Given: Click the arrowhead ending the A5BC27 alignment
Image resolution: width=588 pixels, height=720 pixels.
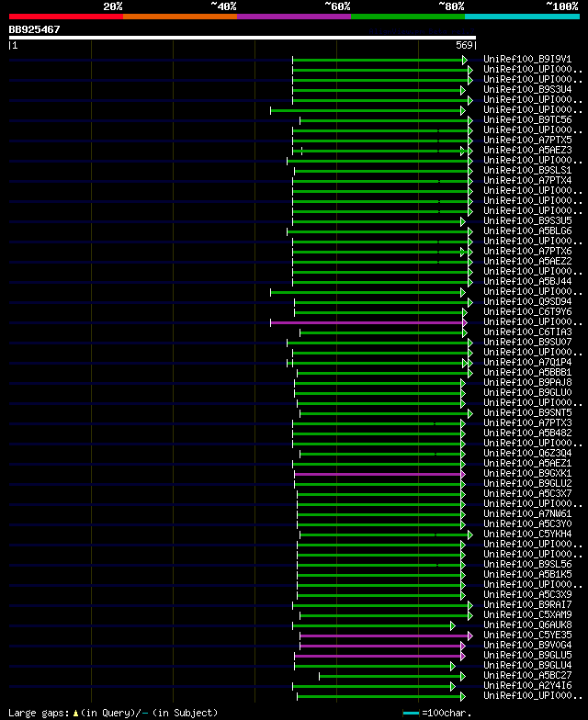Looking at the screenshot, I should pos(463,676).
